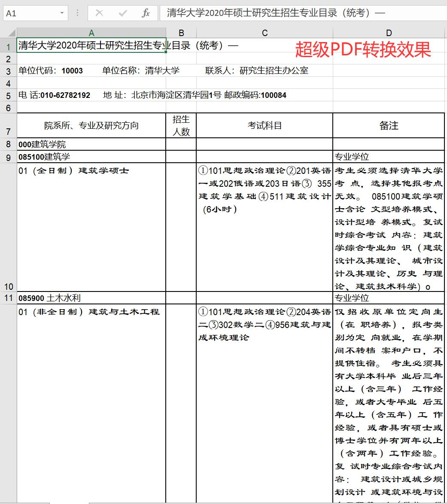This screenshot has width=447, height=504.
Task: Select row 4 header
Action: (8, 83)
